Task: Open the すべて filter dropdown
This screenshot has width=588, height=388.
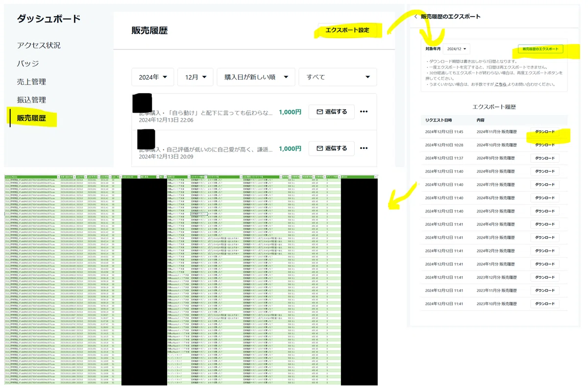Action: (338, 77)
